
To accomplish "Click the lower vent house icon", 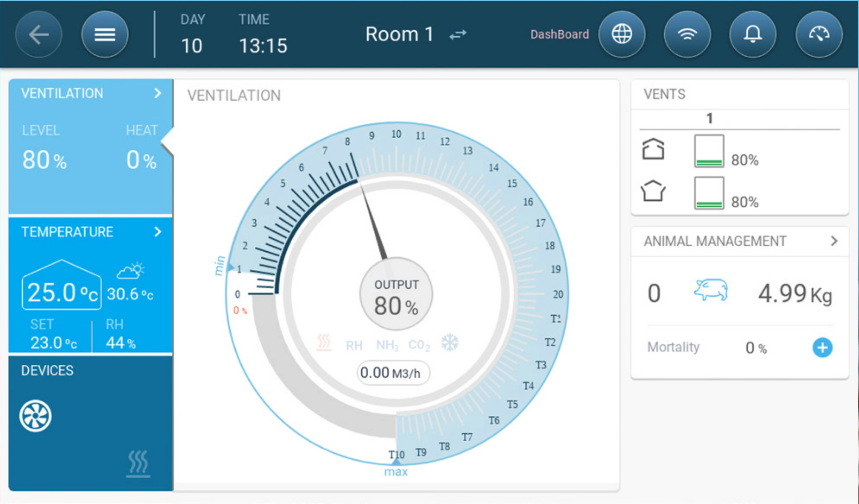I will (x=653, y=191).
